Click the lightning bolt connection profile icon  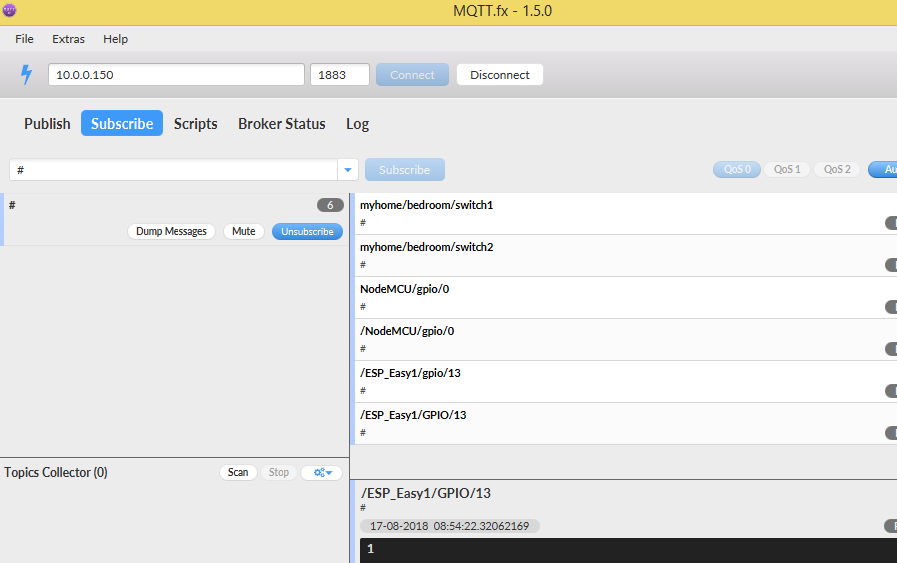coord(26,74)
